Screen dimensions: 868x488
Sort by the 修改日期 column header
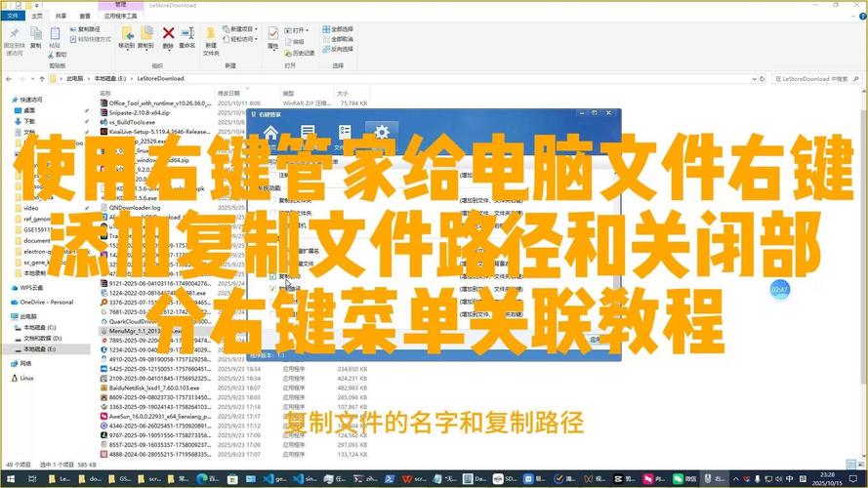228,94
